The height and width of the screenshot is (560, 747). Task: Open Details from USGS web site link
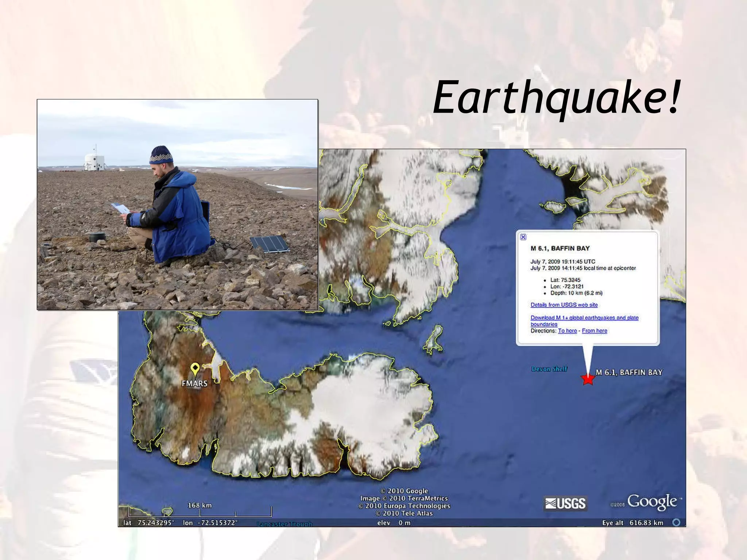point(564,305)
